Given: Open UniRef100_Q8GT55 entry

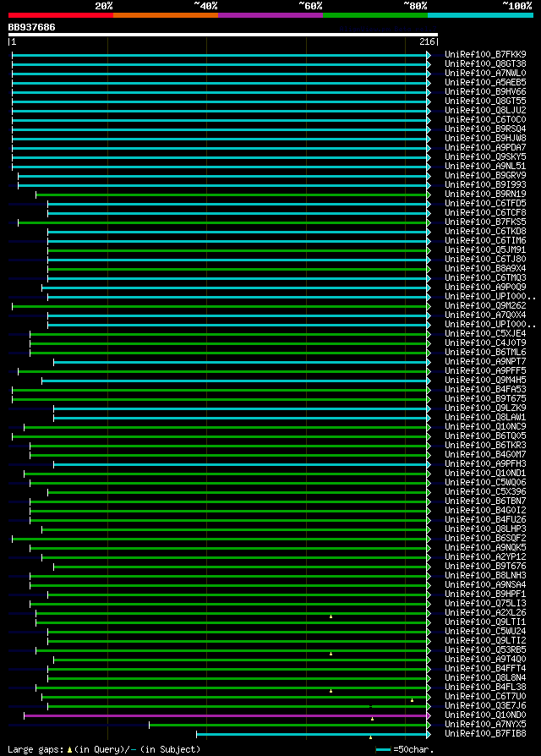Looking at the screenshot, I should (x=485, y=101).
